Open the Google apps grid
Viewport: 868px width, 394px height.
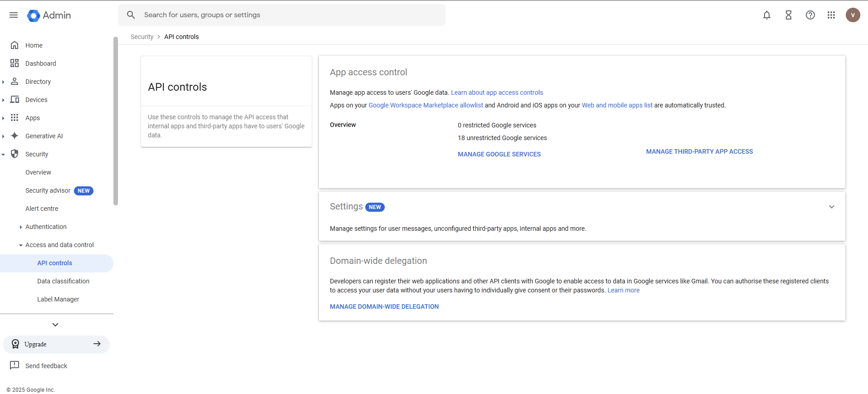coord(831,15)
